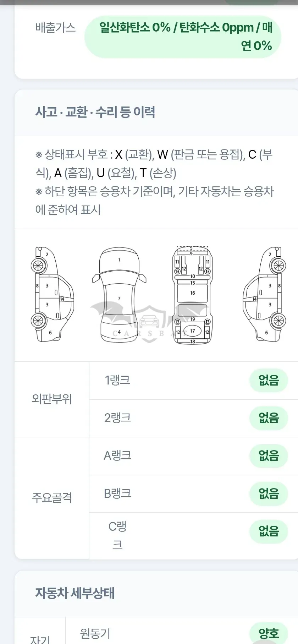Image resolution: width=298 pixels, height=644 pixels.
Task: Click the 2랭크 없음 status badge
Action: point(269,418)
